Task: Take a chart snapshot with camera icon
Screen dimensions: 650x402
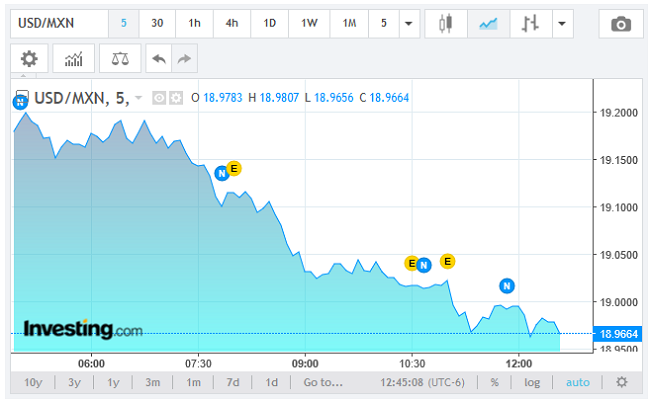Action: [621, 23]
